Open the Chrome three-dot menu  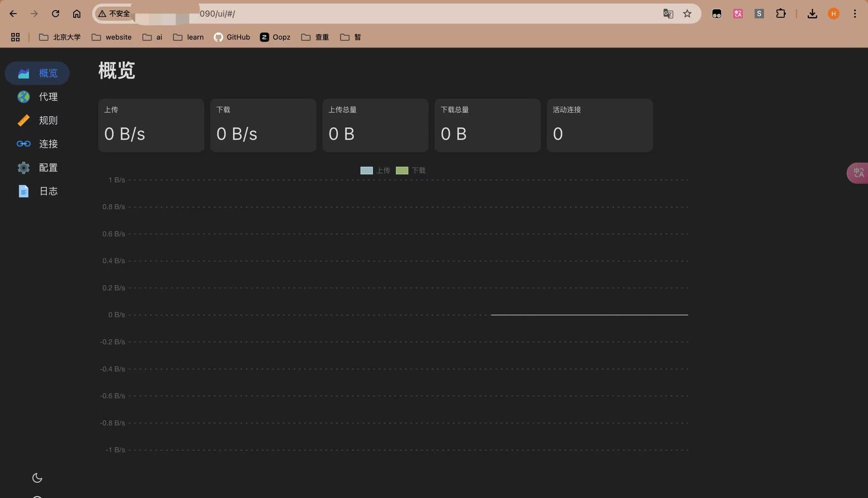(855, 14)
